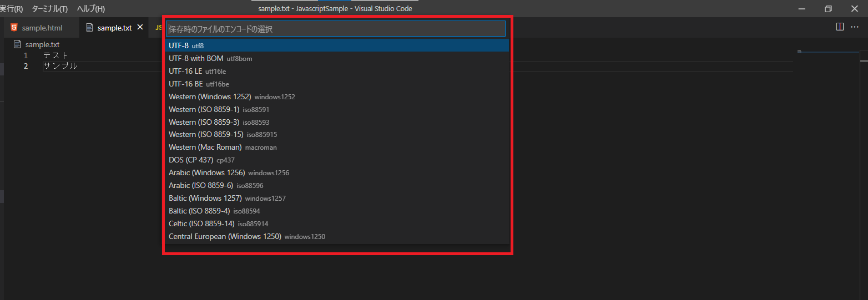Select UTF-8 encoding option

point(337,45)
